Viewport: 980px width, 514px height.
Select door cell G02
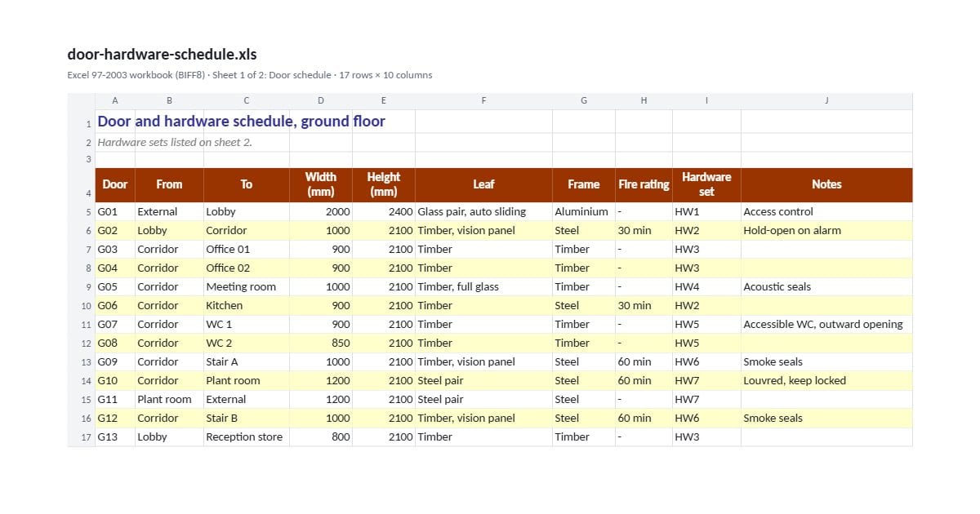pos(115,231)
